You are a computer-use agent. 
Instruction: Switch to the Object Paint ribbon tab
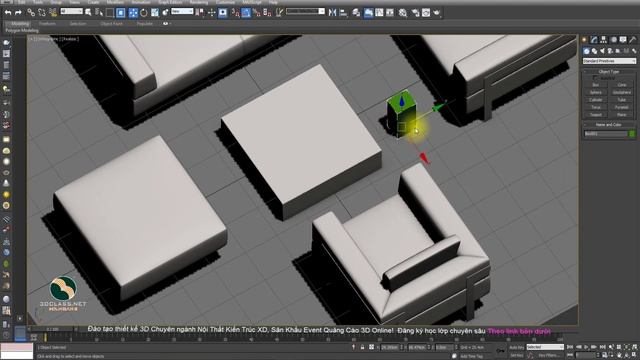coord(111,24)
